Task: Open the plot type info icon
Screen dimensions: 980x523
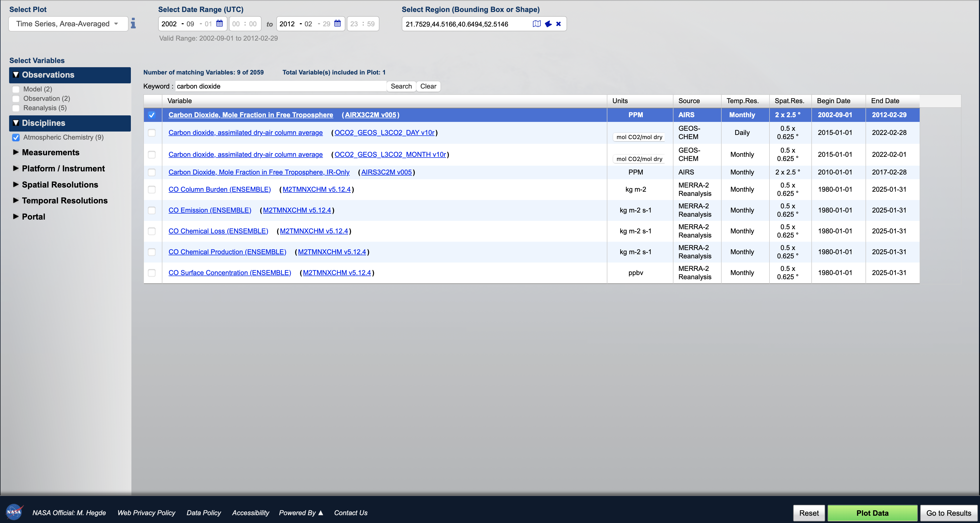Action: coord(133,24)
